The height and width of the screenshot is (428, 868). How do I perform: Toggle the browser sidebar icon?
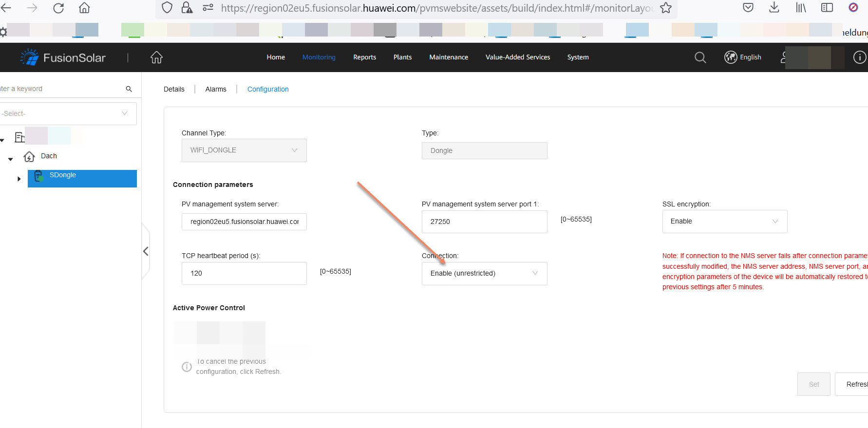(x=827, y=8)
